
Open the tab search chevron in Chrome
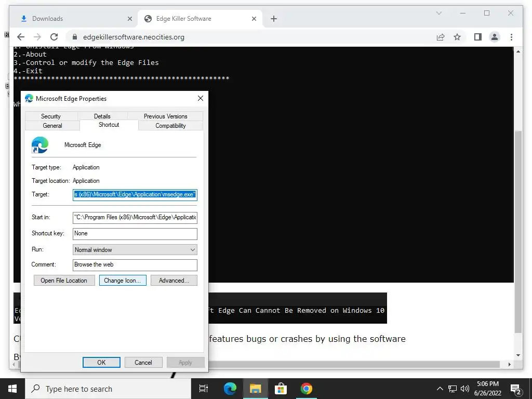(438, 13)
